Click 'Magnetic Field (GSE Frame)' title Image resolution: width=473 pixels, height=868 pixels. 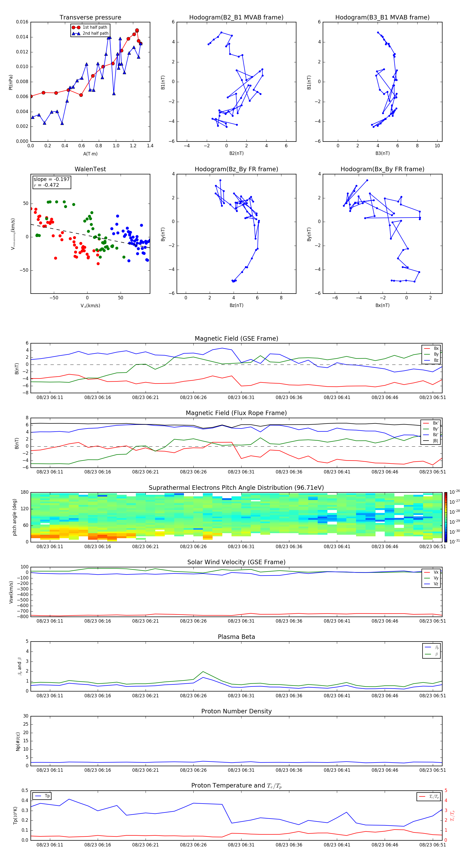click(x=236, y=338)
